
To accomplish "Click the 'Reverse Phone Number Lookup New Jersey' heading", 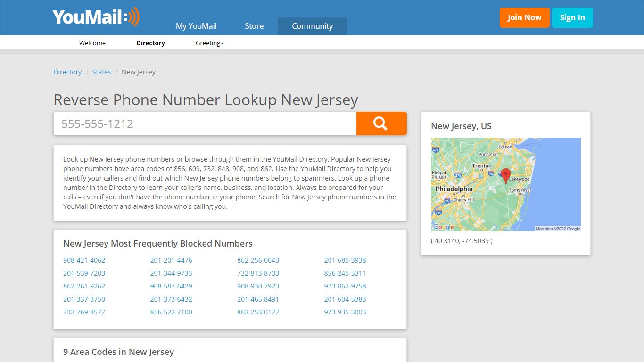I will click(x=206, y=100).
